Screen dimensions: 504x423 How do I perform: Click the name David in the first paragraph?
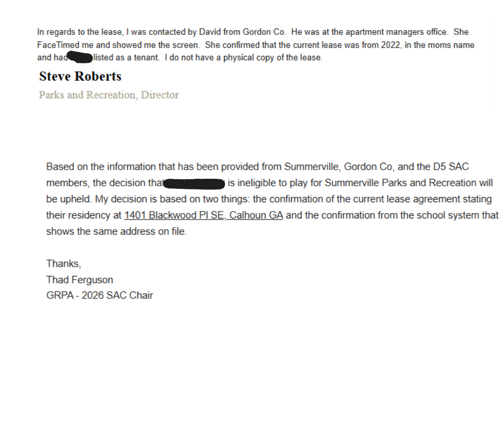(x=210, y=32)
